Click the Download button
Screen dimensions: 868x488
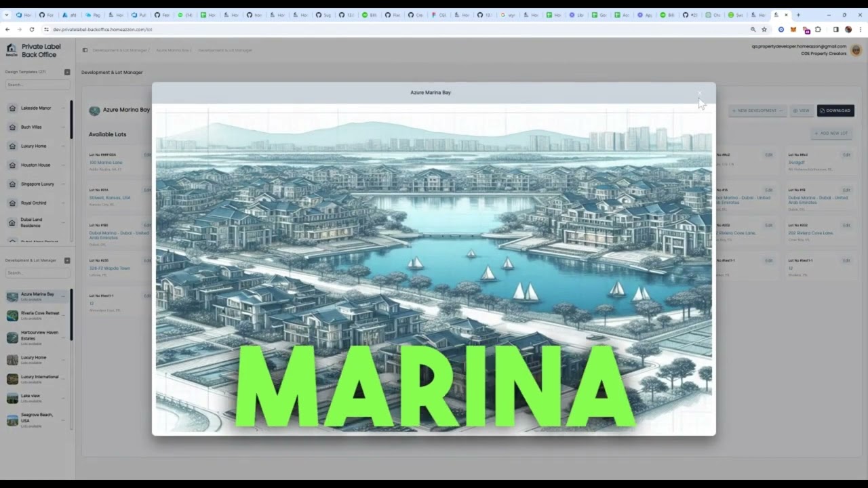point(835,110)
